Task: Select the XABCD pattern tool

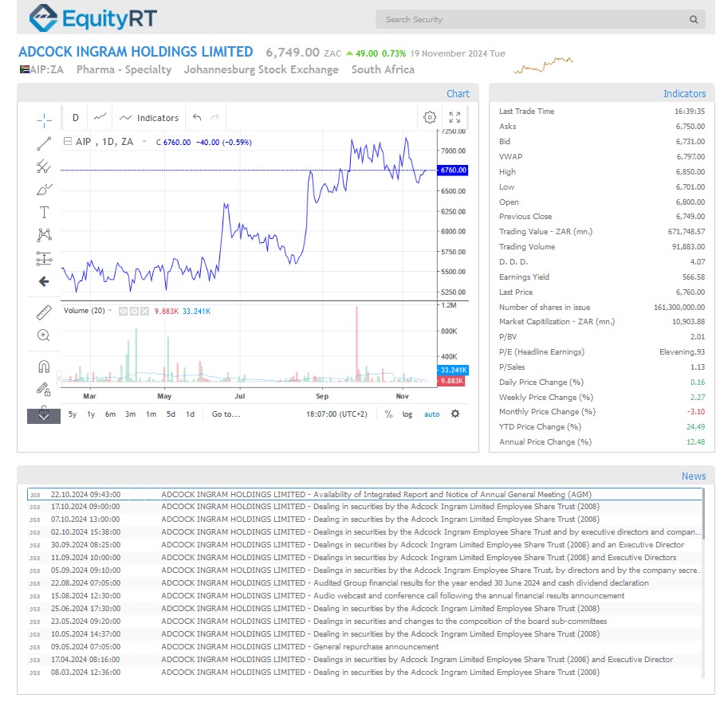Action: [44, 235]
